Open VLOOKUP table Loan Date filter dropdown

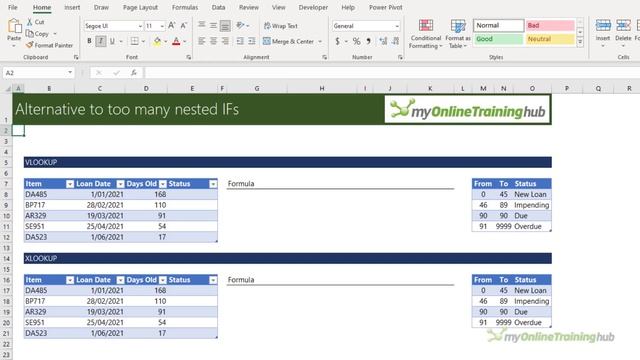coord(120,184)
